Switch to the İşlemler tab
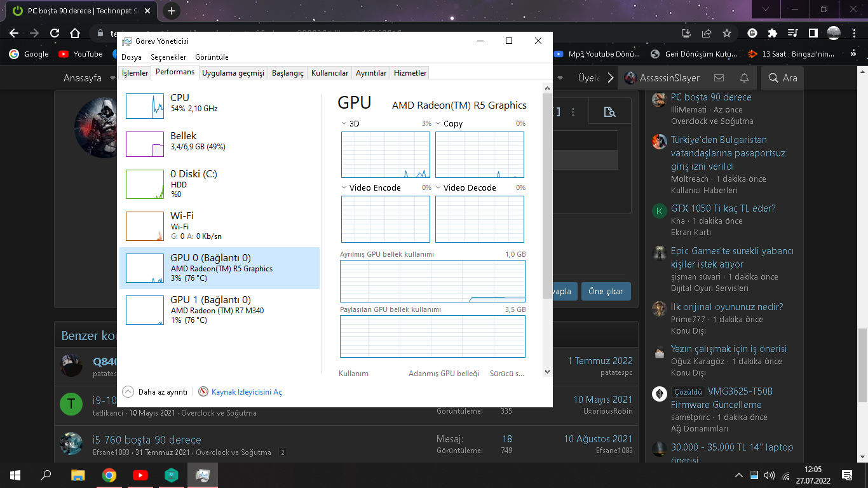This screenshot has width=868, height=488. click(135, 73)
